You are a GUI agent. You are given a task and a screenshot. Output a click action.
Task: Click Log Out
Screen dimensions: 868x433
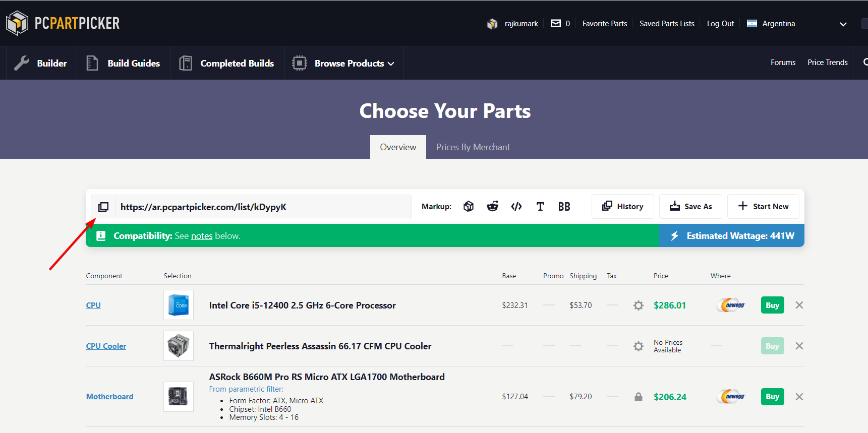(720, 24)
